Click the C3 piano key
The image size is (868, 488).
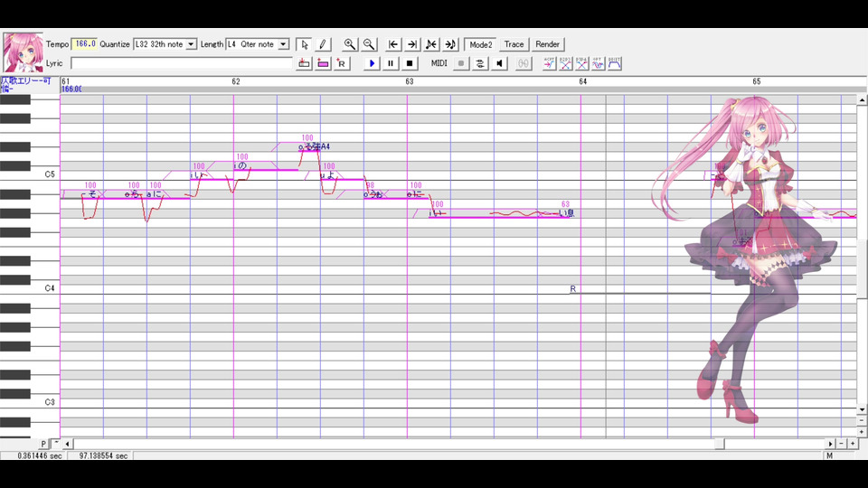pyautogui.click(x=30, y=403)
